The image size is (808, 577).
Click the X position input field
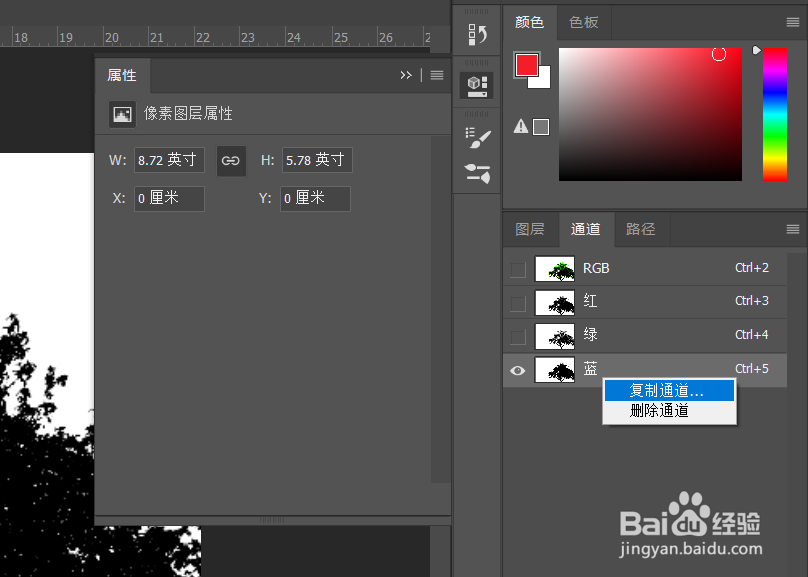click(169, 199)
